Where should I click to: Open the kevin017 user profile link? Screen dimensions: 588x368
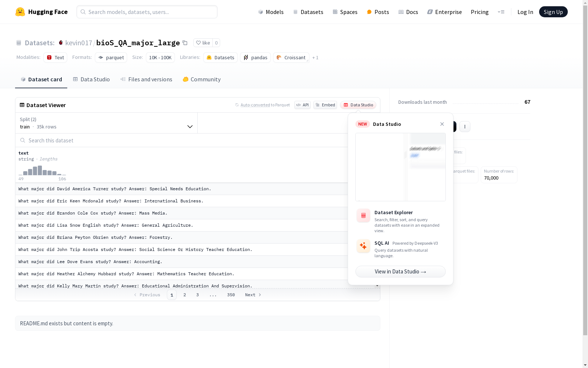tap(79, 43)
